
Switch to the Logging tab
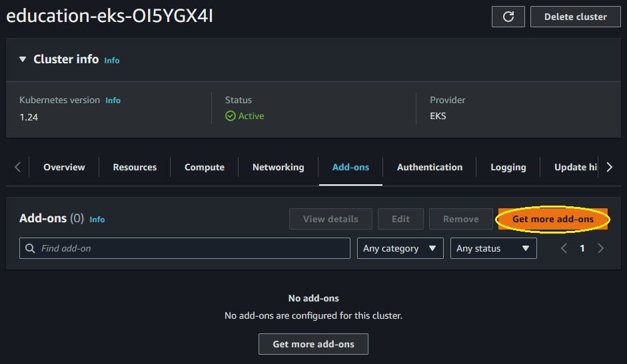(508, 167)
